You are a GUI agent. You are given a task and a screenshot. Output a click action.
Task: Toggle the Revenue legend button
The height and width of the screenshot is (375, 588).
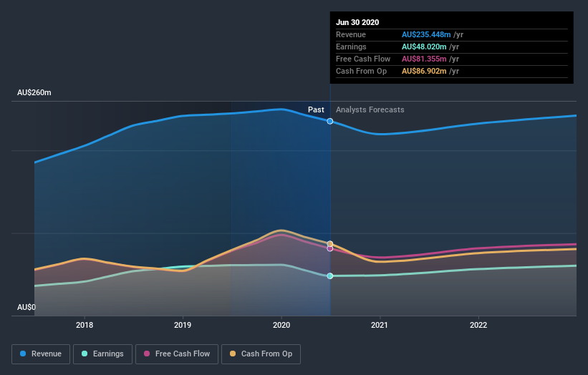[41, 354]
